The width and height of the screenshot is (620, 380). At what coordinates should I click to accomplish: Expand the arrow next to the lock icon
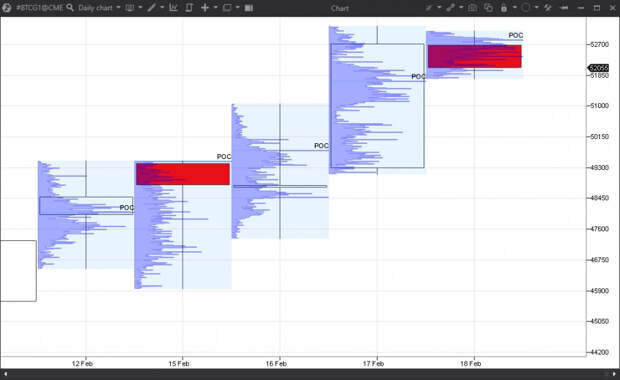(x=514, y=8)
